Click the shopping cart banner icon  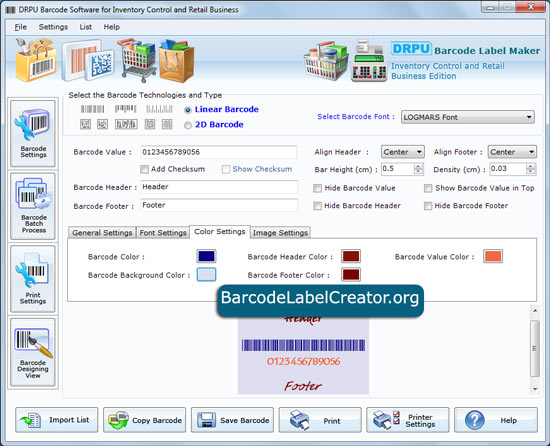point(138,60)
